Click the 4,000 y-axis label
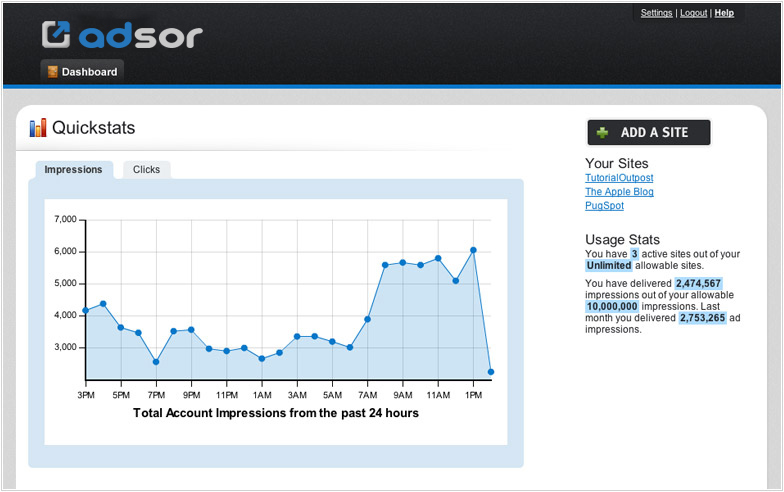Screen dimensions: 784x492 point(66,316)
